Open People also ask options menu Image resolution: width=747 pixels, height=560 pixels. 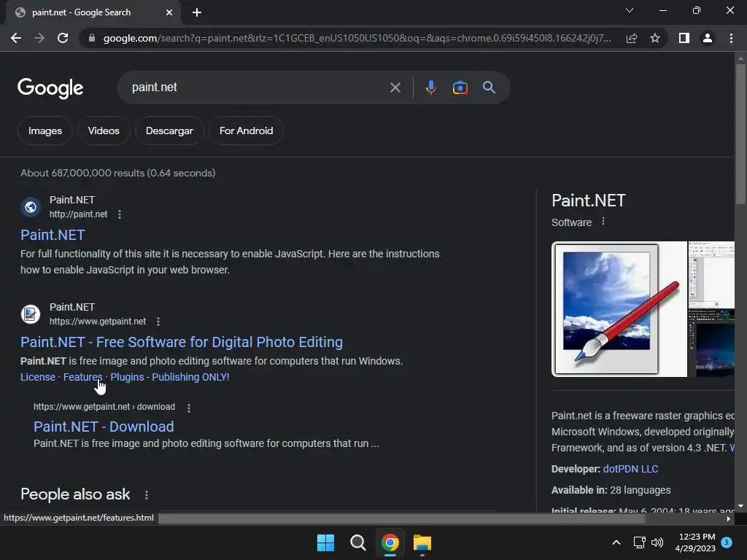[146, 495]
